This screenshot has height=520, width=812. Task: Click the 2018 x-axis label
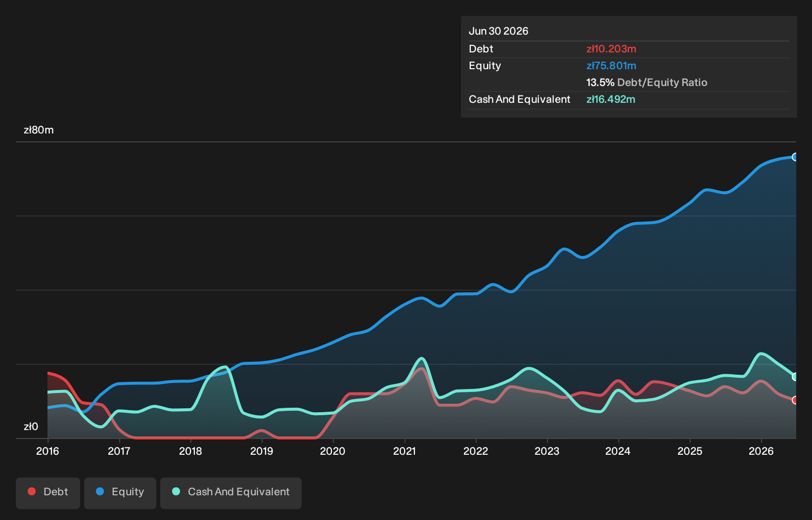click(190, 451)
